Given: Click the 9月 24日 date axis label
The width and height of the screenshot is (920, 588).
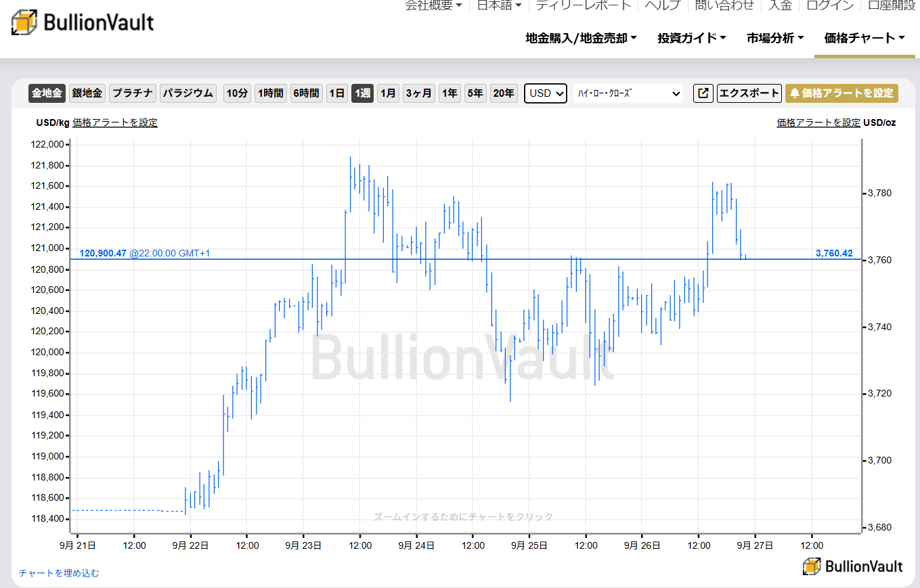Looking at the screenshot, I should tap(416, 544).
